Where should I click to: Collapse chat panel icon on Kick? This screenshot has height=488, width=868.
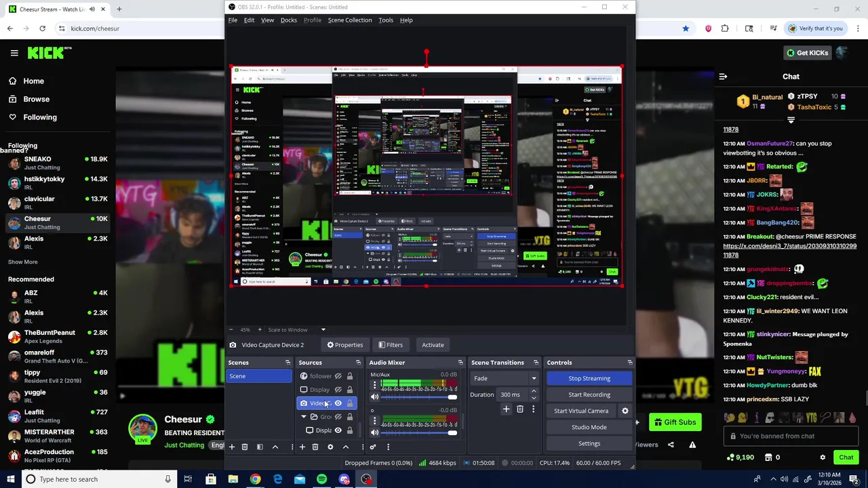[x=723, y=77]
